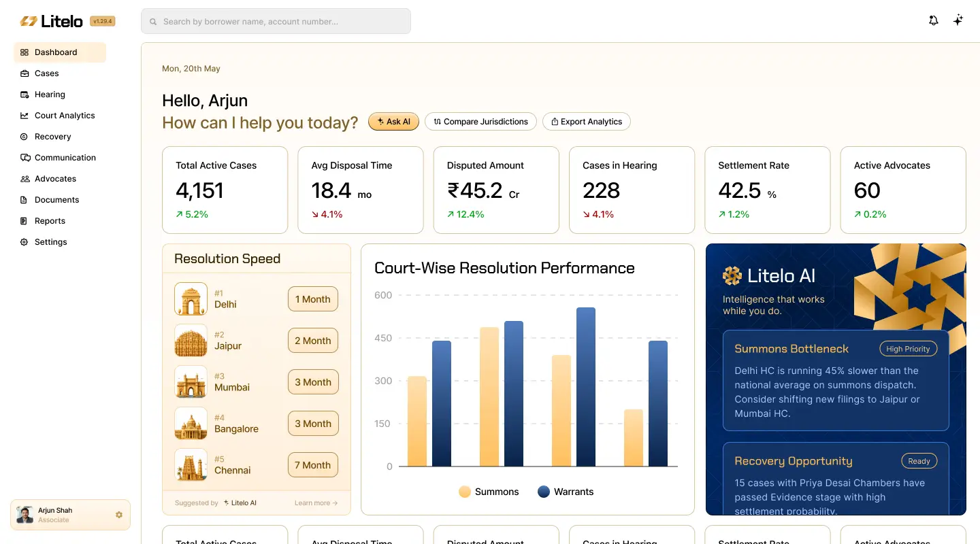Click the Recovery sidebar icon
This screenshot has width=980, height=544.
click(24, 137)
